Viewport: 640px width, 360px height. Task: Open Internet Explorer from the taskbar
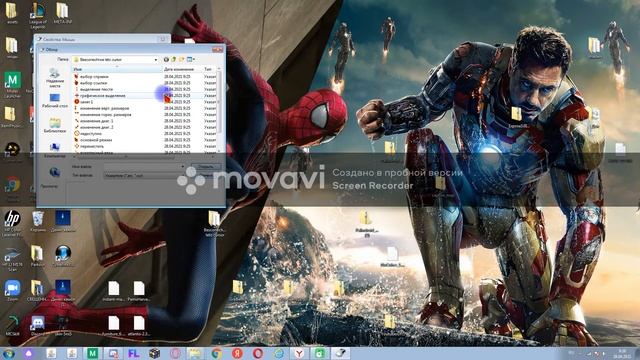coord(279,353)
